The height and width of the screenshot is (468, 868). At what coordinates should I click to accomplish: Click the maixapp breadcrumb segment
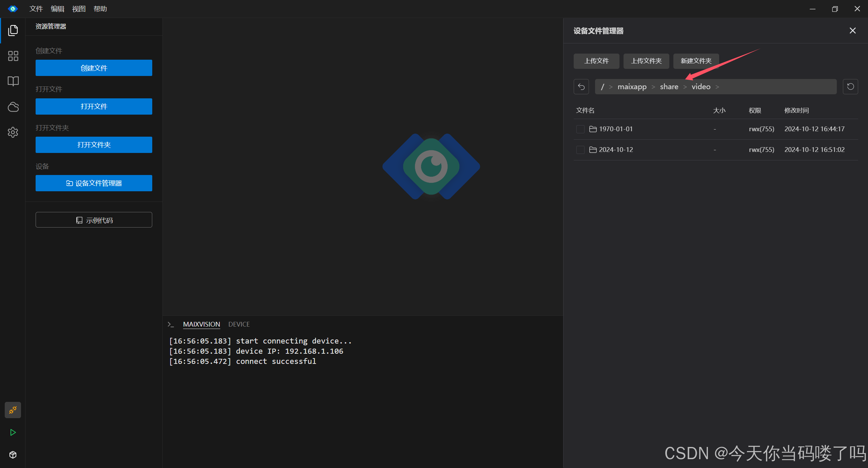[x=632, y=87]
